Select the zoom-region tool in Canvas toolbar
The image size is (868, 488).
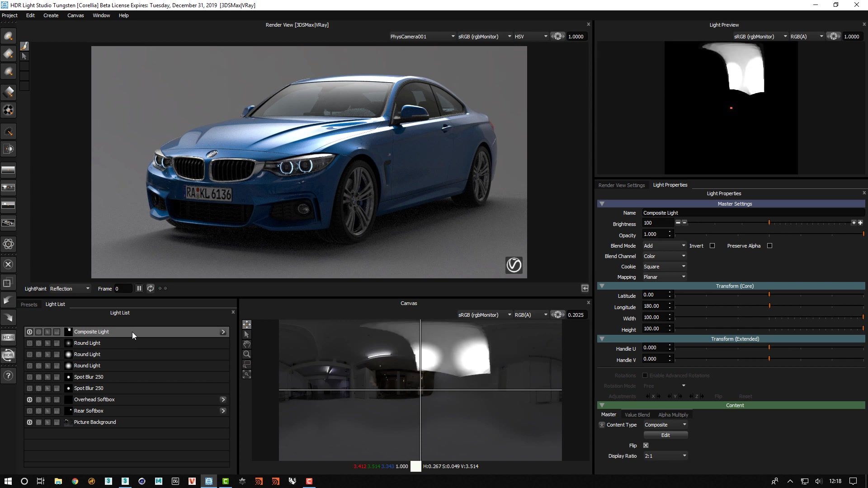(247, 364)
